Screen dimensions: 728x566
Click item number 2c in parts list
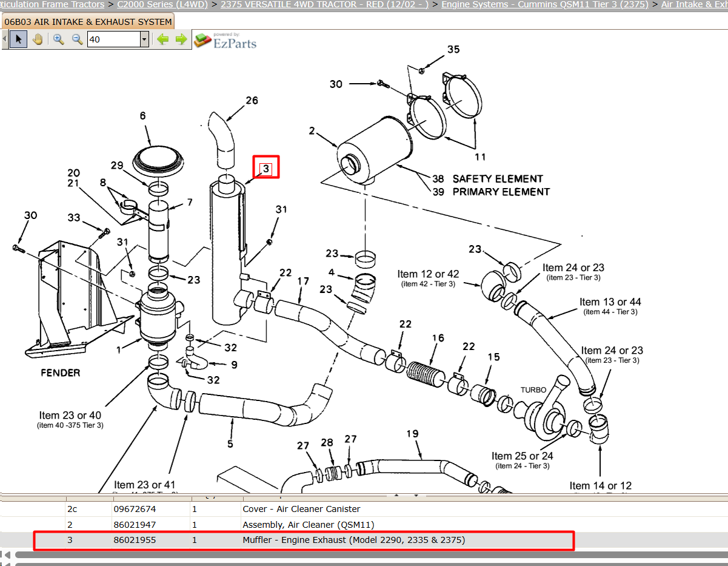[x=72, y=509]
